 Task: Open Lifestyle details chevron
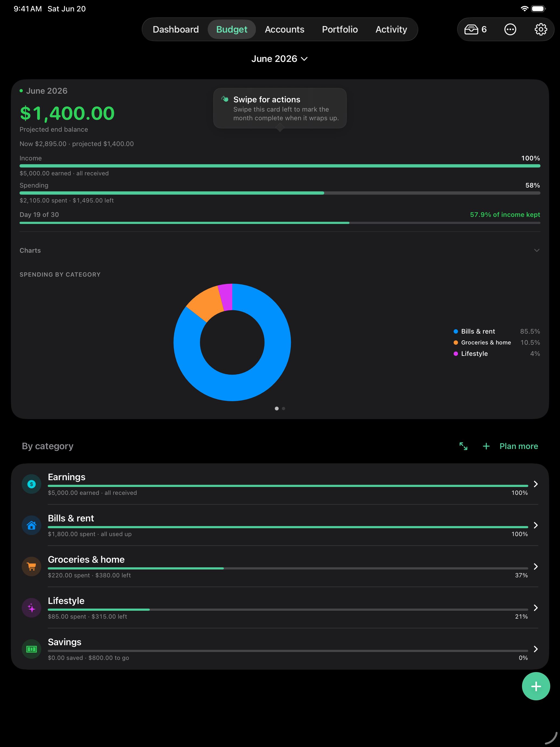[536, 608]
